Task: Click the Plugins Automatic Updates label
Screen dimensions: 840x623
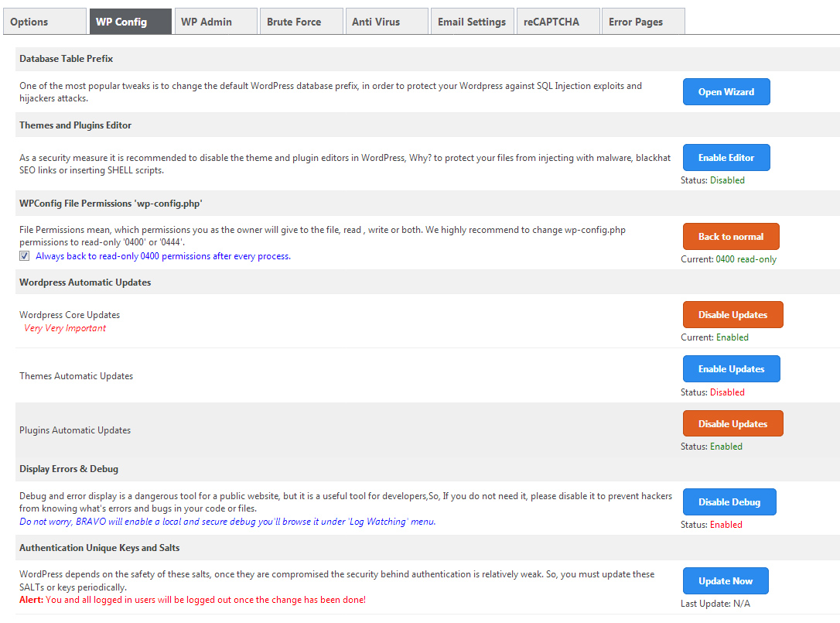Action: [75, 430]
